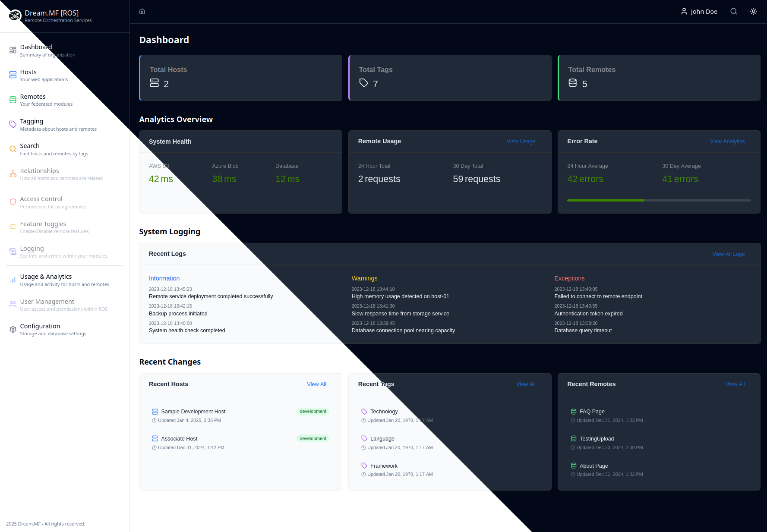This screenshot has height=532, width=767.
Task: Click the Tagging sidebar tag icon
Action: point(13,125)
